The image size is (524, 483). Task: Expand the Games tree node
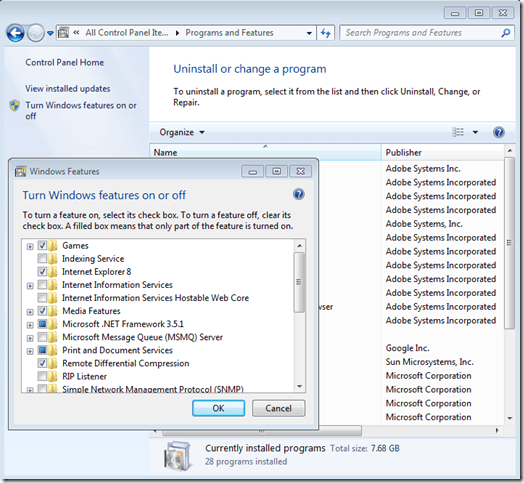[30, 247]
